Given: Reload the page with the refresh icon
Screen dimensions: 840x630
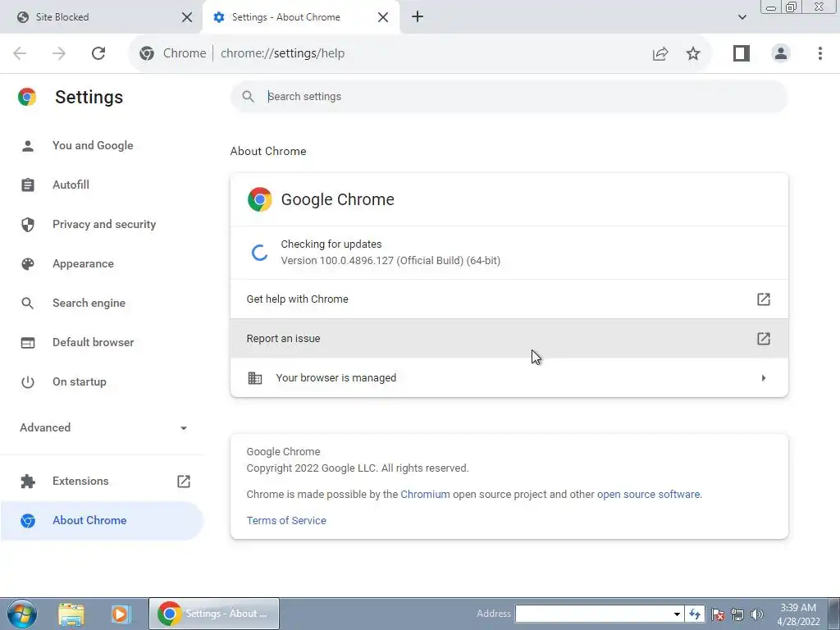Looking at the screenshot, I should click(98, 53).
